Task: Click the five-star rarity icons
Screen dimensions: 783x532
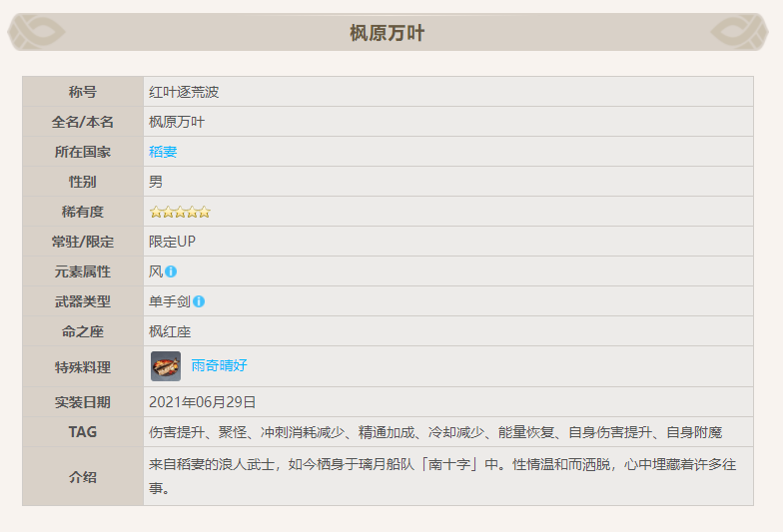Action: [x=180, y=212]
